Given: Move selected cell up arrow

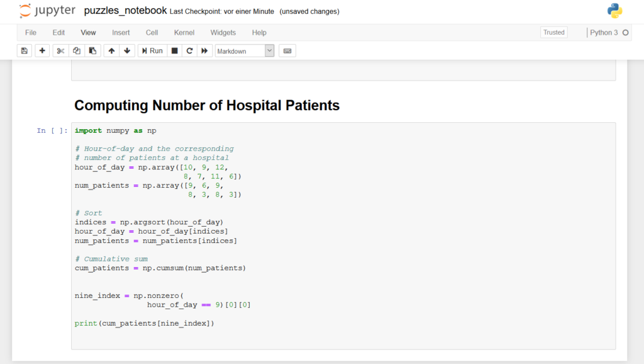Looking at the screenshot, I should click(111, 51).
